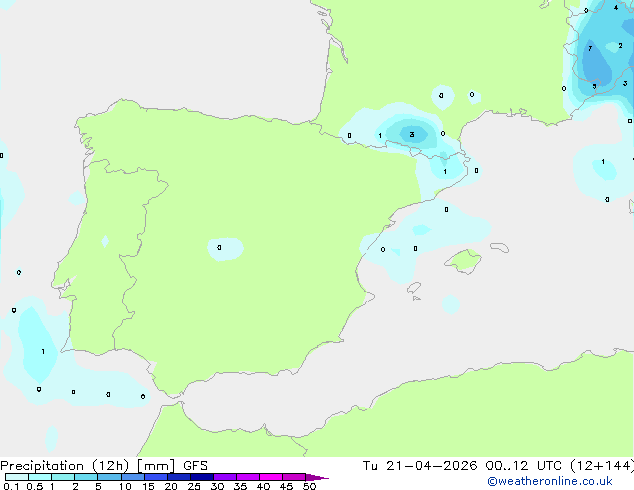Select the 10–15 mm legend swatch
This screenshot has height=490, width=634.
[133, 477]
